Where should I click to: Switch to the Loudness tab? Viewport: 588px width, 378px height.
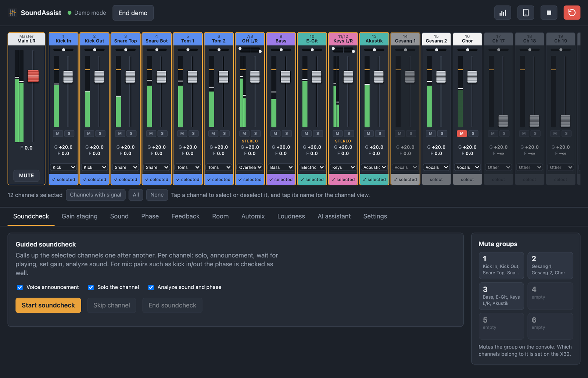pyautogui.click(x=291, y=216)
